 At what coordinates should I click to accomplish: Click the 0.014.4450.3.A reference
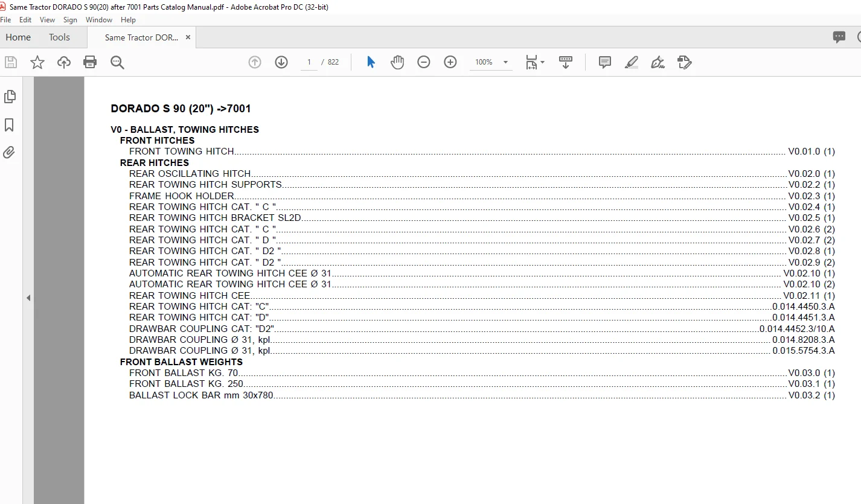(804, 307)
